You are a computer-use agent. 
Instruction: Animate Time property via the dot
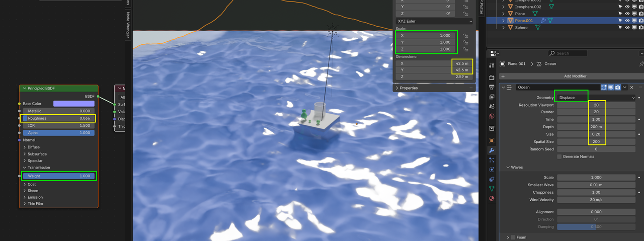639,119
